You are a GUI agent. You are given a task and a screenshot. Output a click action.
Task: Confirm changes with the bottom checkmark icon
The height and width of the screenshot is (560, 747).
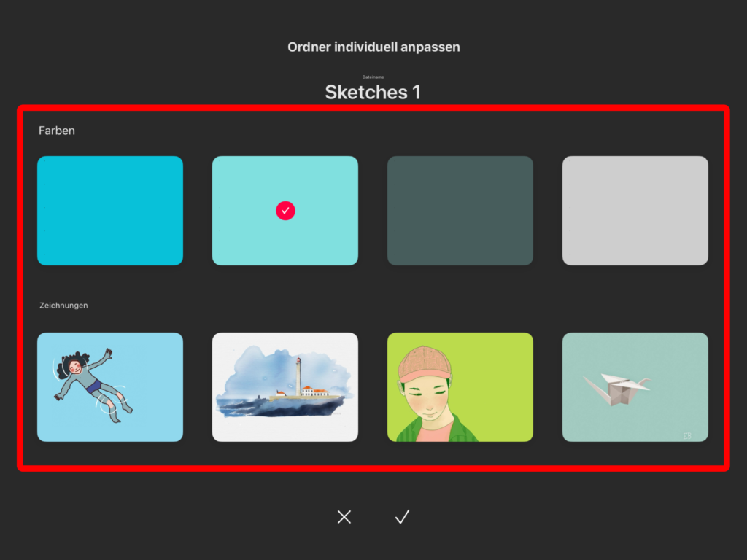[403, 517]
